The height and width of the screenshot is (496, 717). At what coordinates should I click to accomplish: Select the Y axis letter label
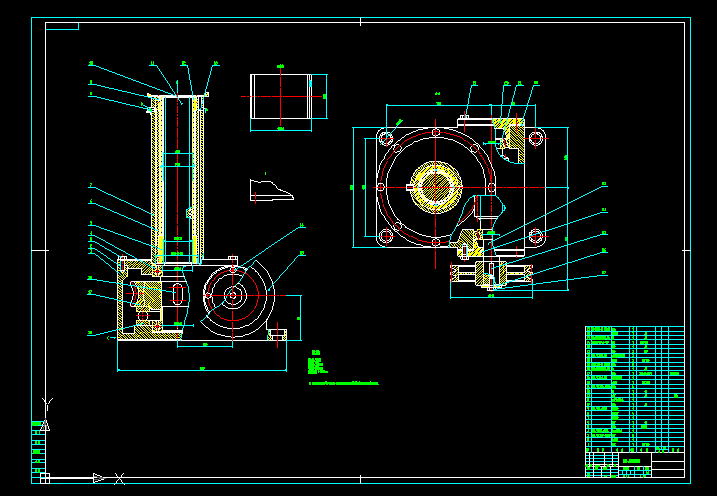click(x=47, y=404)
